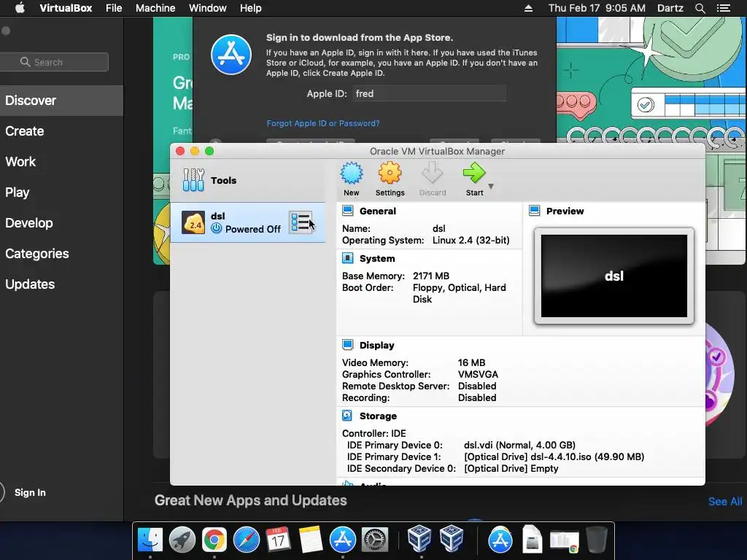Collapse the Storage section header
747x560 pixels.
(379, 416)
